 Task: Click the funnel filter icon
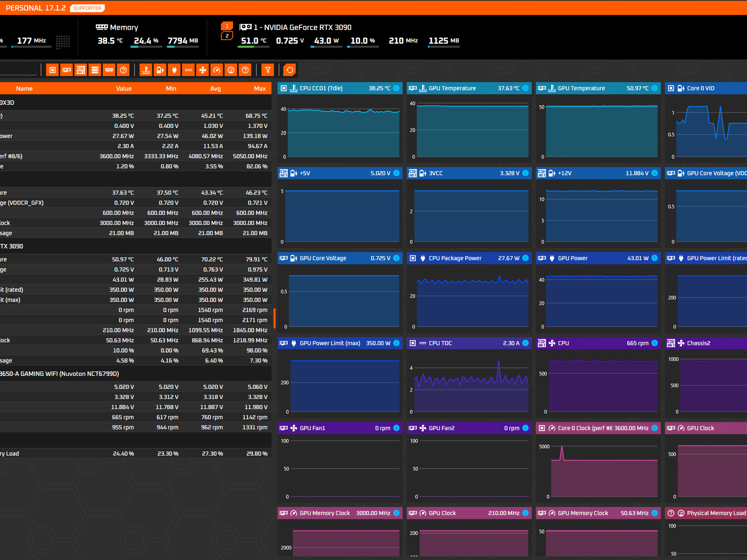pyautogui.click(x=268, y=70)
